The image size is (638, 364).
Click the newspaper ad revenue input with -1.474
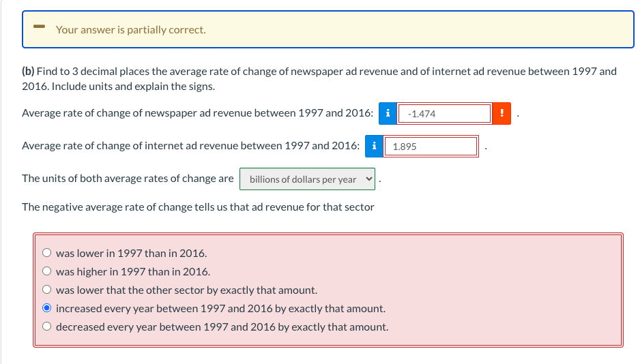coord(444,113)
